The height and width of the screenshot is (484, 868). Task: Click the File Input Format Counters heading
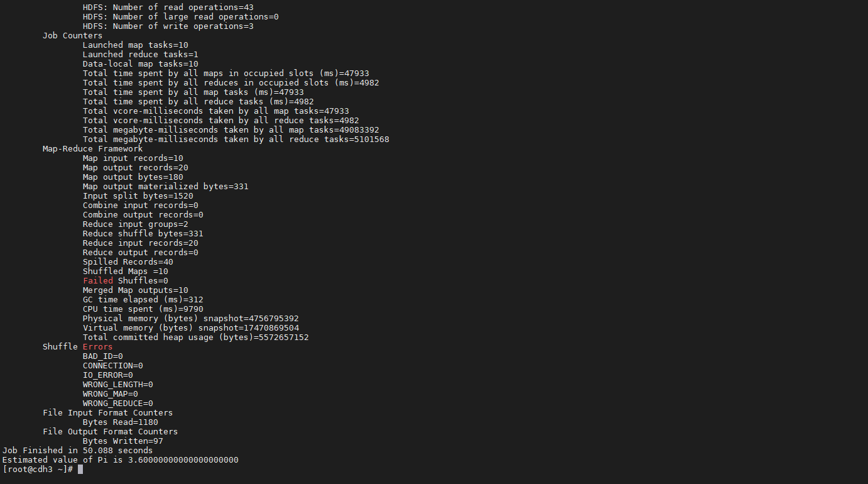pyautogui.click(x=107, y=413)
